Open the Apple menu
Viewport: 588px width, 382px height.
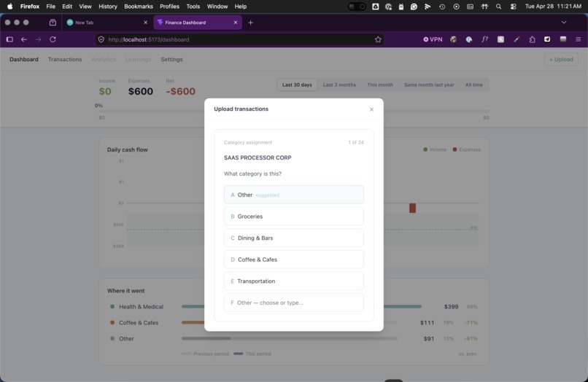point(9,7)
